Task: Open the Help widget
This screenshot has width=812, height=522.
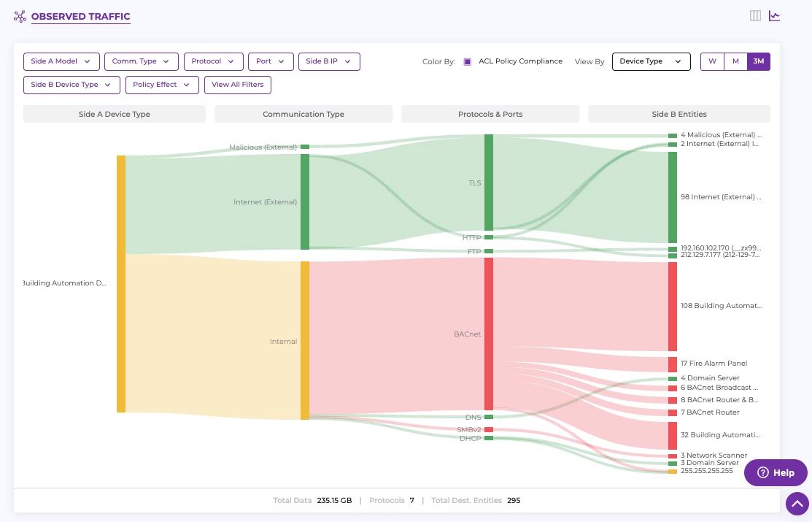Action: pyautogui.click(x=776, y=472)
